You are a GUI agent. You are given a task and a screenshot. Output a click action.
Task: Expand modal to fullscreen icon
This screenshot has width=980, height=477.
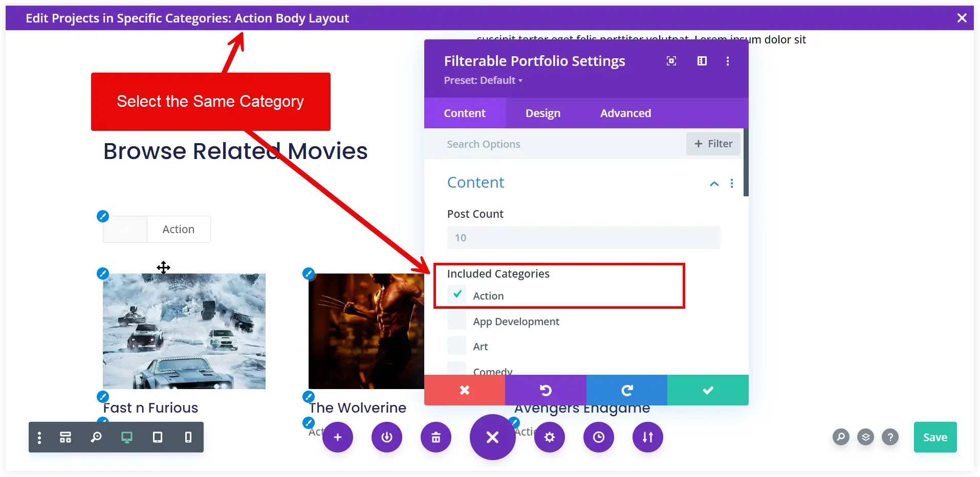click(x=671, y=61)
